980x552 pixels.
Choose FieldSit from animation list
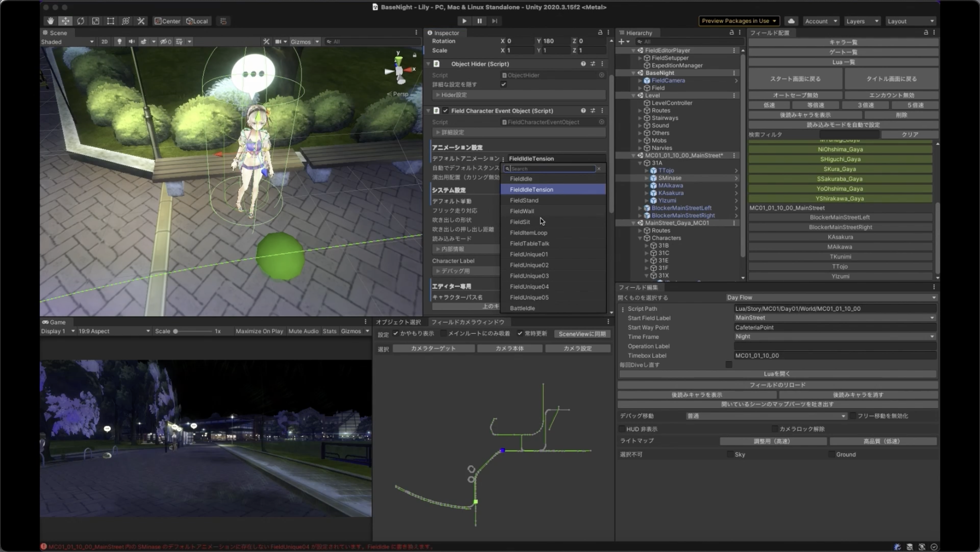(x=520, y=222)
